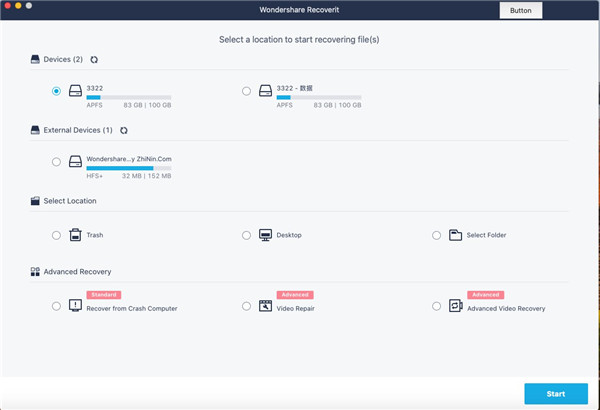Choose Recover from Crash Computer radio button

click(56, 306)
